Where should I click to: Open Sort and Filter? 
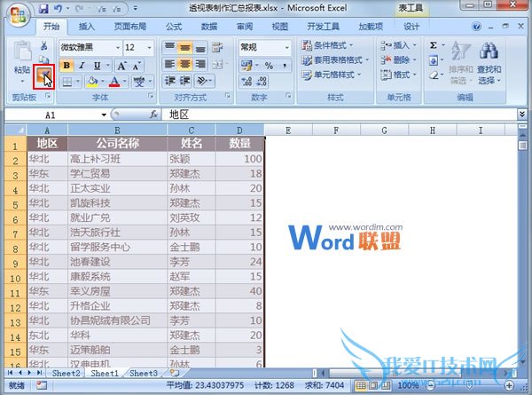click(x=461, y=63)
